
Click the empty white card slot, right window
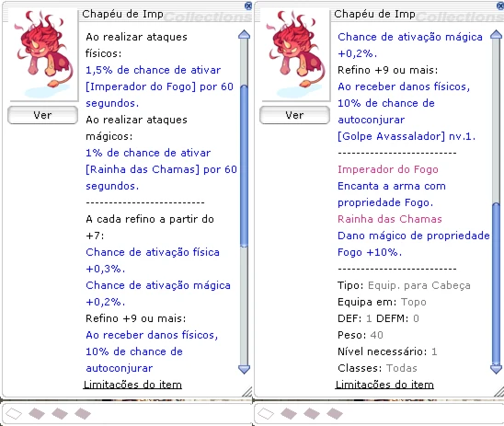coord(266,413)
